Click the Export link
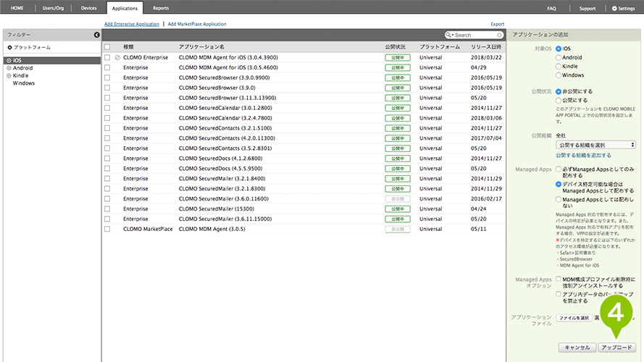Image resolution: width=644 pixels, height=362 pixels. click(498, 24)
